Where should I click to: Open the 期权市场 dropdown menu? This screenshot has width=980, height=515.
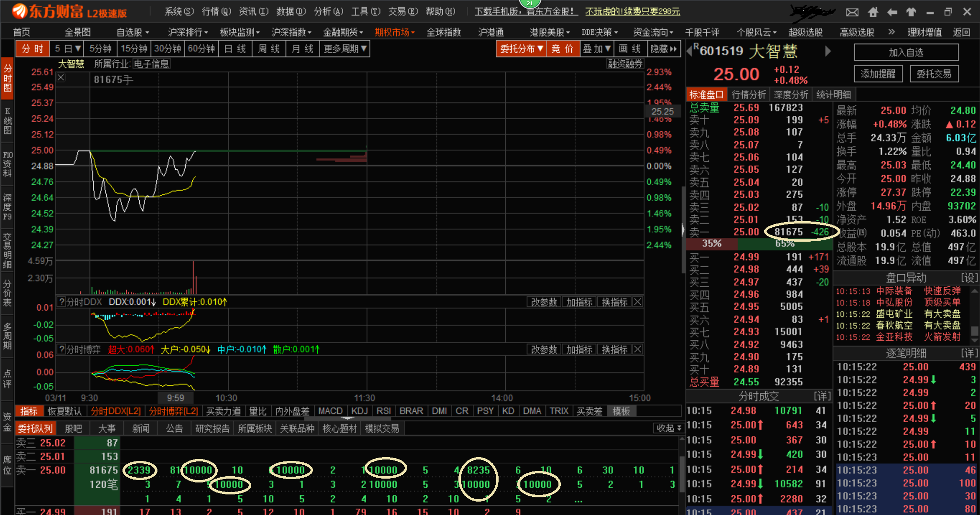pyautogui.click(x=395, y=32)
